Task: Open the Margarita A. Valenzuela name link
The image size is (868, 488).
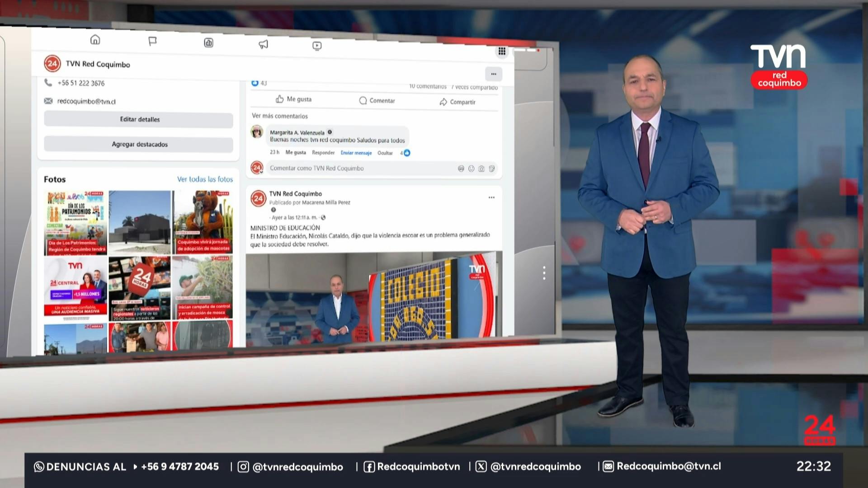Action: point(297,132)
